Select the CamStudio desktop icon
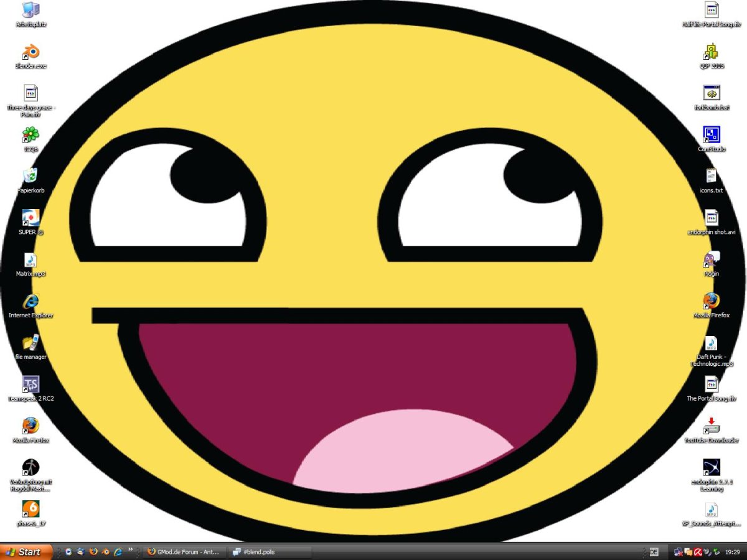This screenshot has height=560, width=747. coord(712,134)
